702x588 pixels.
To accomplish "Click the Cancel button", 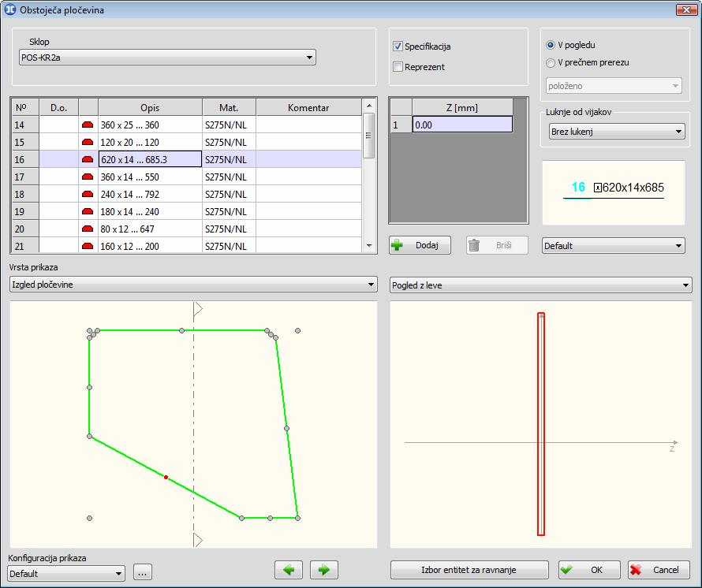I will (x=659, y=570).
